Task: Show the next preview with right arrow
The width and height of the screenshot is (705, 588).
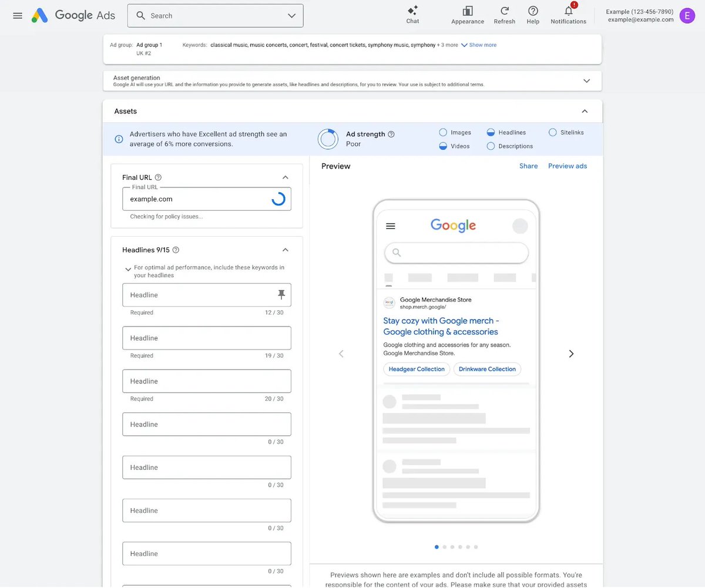Action: (571, 354)
